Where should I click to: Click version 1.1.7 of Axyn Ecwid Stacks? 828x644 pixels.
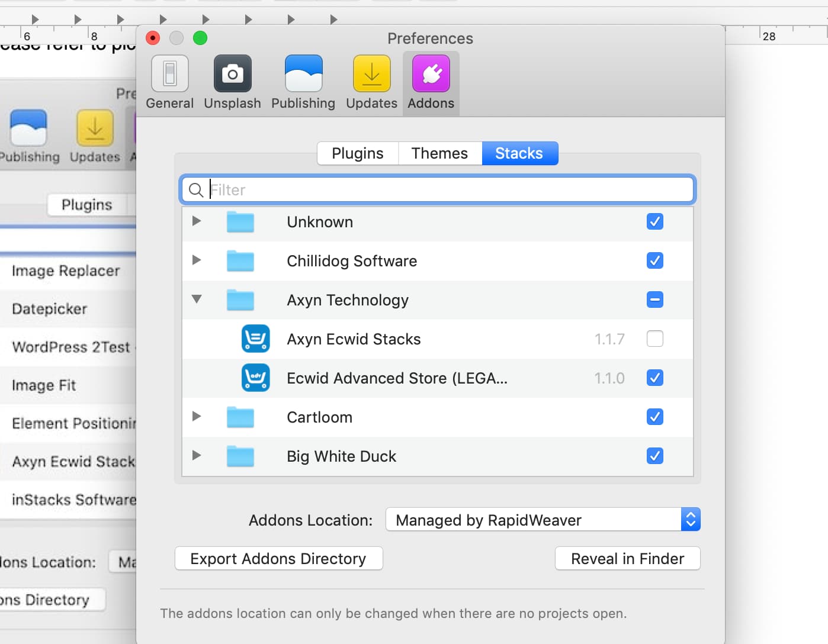click(609, 339)
